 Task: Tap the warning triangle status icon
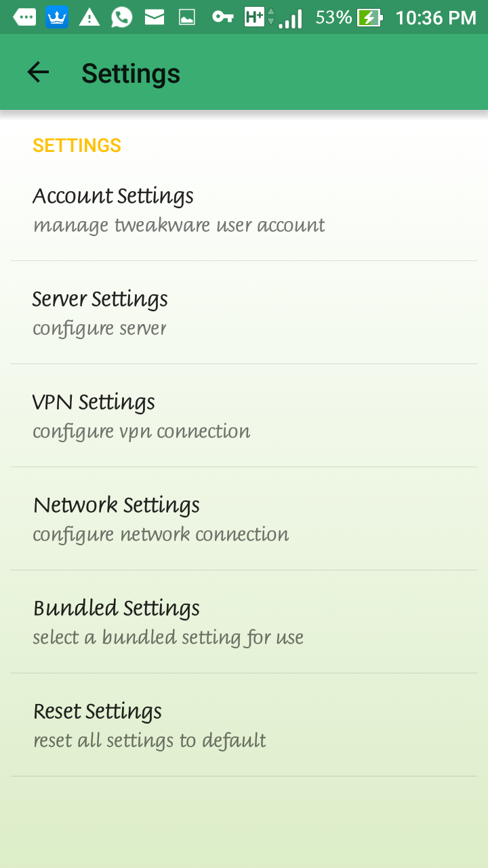(x=89, y=17)
